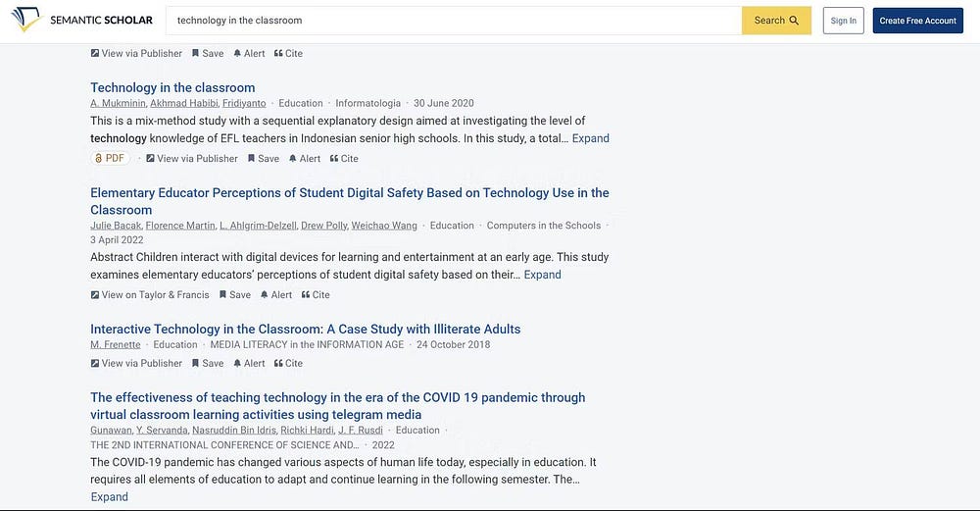The width and height of the screenshot is (980, 511).
Task: Save the Interactive Technology case study paper
Action: [x=208, y=363]
